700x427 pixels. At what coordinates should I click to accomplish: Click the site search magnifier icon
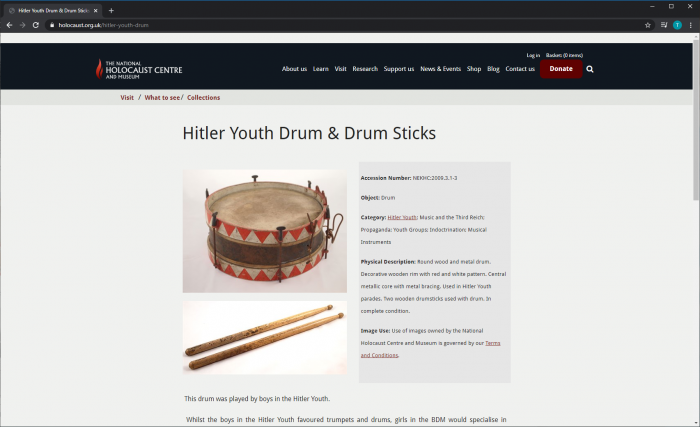[x=590, y=69]
